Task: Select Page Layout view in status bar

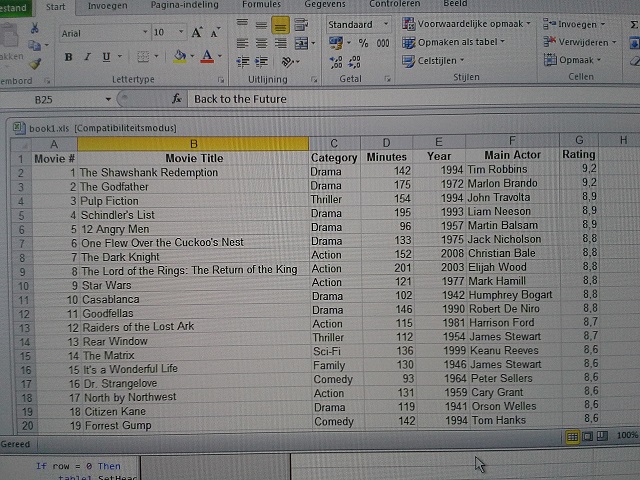Action: (x=588, y=436)
